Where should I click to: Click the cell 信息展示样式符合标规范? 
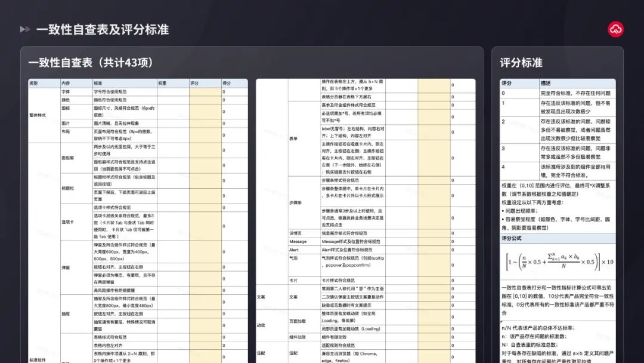tap(353, 233)
